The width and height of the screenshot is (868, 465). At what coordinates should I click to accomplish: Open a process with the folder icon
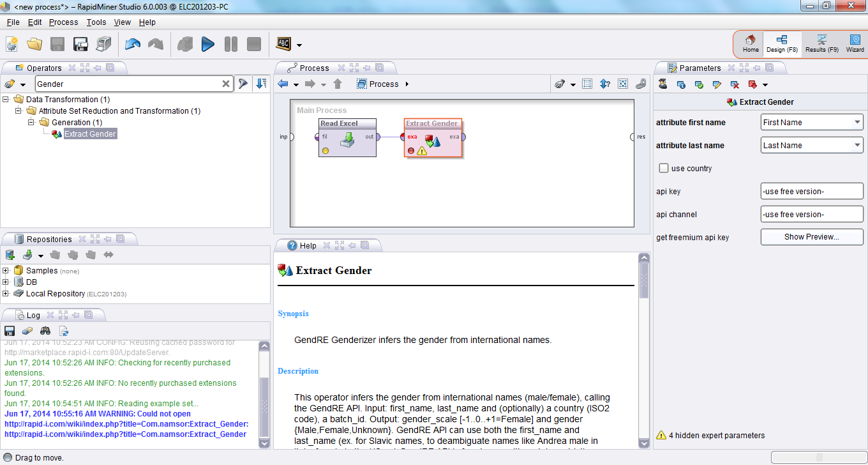pyautogui.click(x=34, y=44)
